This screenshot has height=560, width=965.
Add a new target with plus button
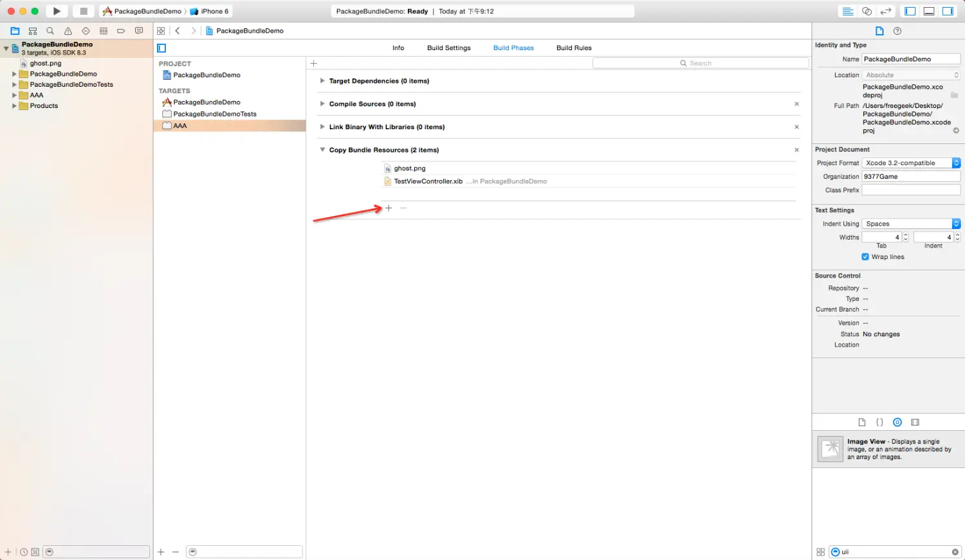(161, 552)
